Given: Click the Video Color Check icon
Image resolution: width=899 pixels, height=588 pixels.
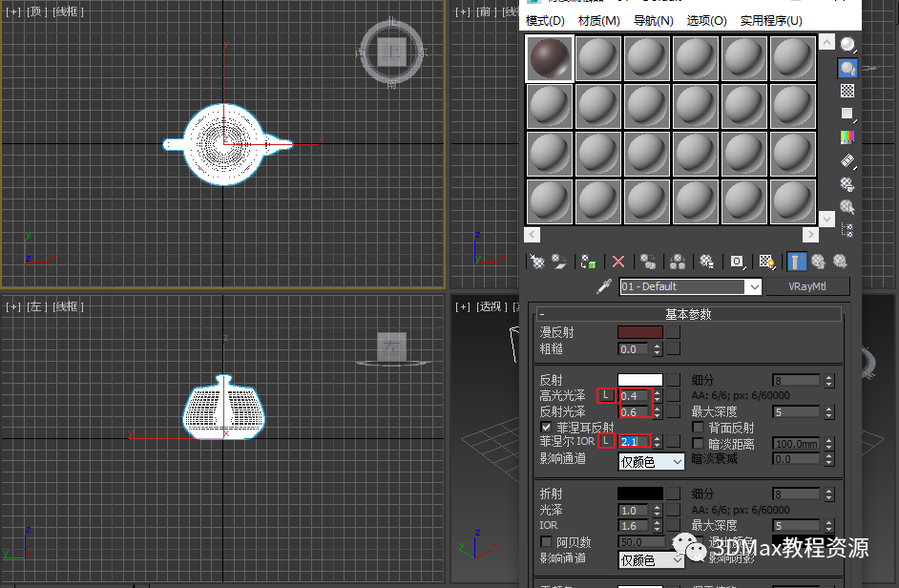Looking at the screenshot, I should (x=847, y=137).
